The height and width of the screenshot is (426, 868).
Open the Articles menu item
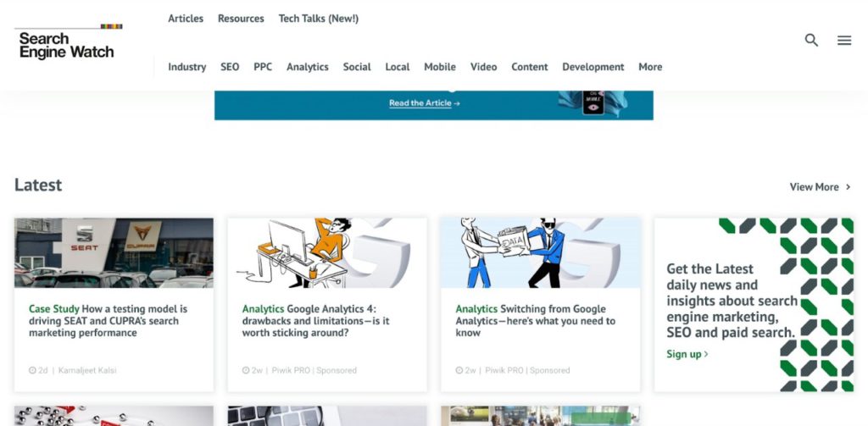pyautogui.click(x=186, y=19)
